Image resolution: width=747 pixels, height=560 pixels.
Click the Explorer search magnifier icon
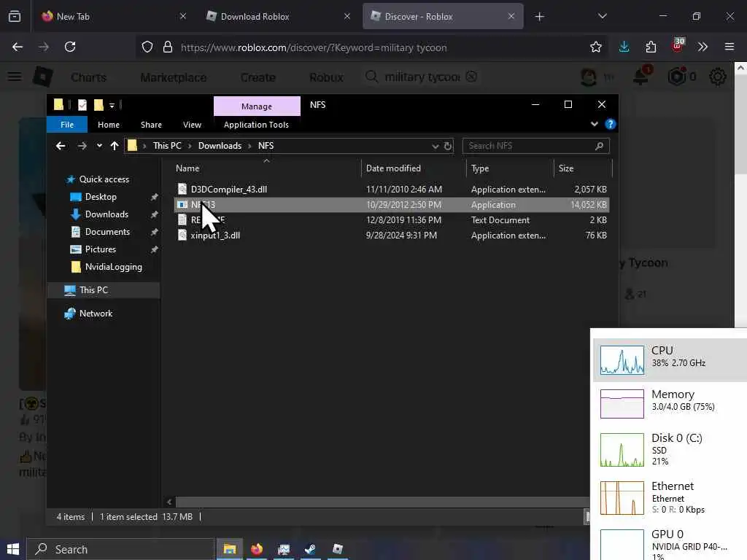click(600, 146)
